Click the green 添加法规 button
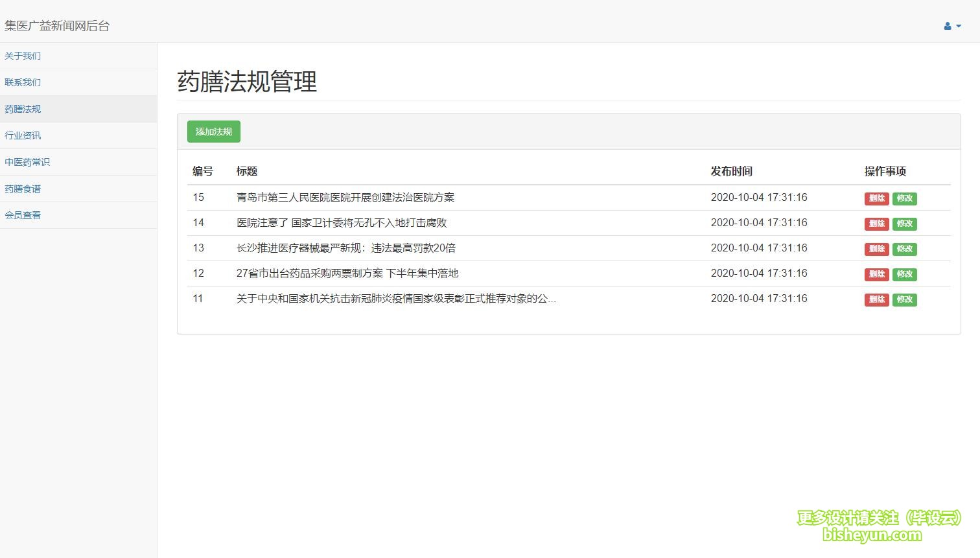Viewport: 980px width, 558px height. tap(214, 132)
